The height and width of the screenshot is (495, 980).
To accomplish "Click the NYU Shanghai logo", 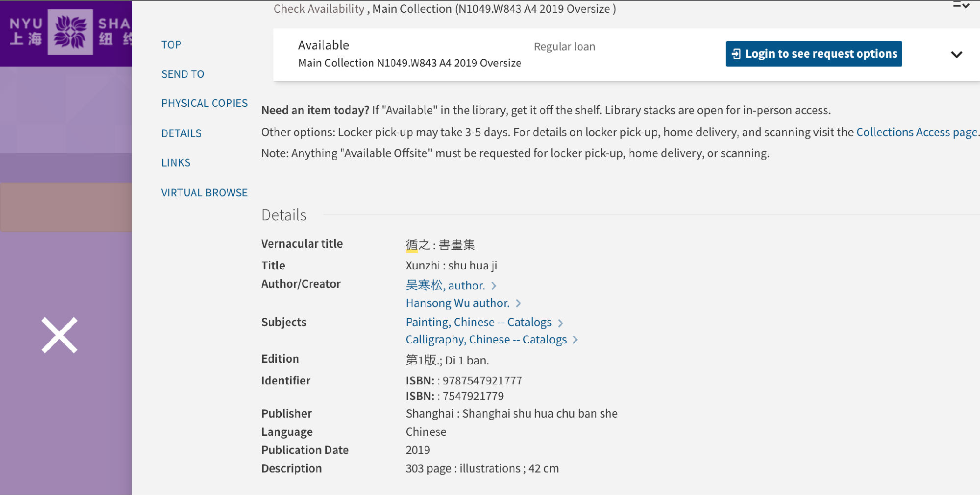I will pos(70,32).
